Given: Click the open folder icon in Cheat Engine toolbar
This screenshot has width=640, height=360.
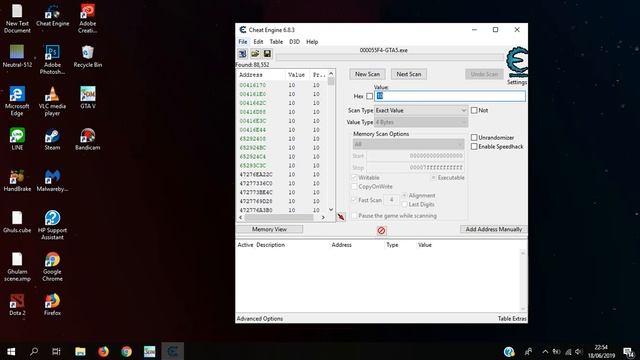Looking at the screenshot, I should click(255, 54).
